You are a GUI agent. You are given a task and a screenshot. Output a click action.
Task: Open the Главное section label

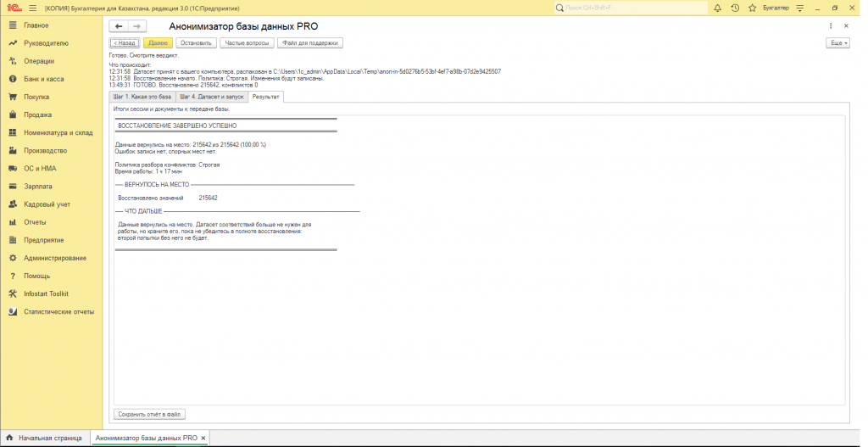[36, 25]
